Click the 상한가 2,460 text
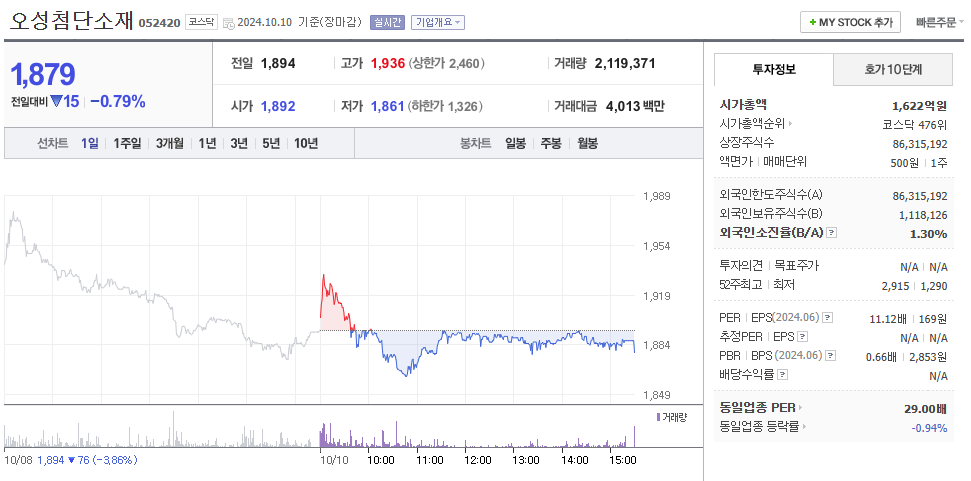The image size is (971, 481). pyautogui.click(x=446, y=63)
